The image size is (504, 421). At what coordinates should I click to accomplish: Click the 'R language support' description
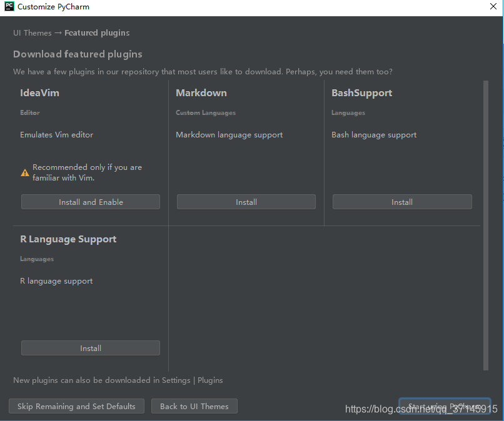56,281
